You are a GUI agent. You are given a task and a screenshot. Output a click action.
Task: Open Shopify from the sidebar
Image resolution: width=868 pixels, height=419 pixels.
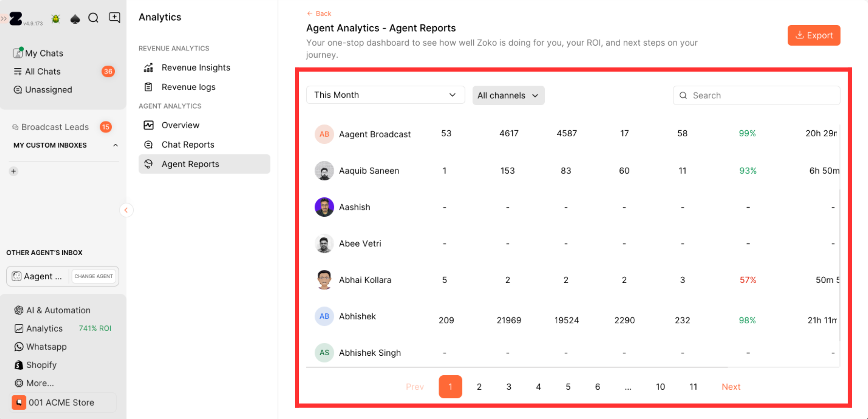(41, 365)
